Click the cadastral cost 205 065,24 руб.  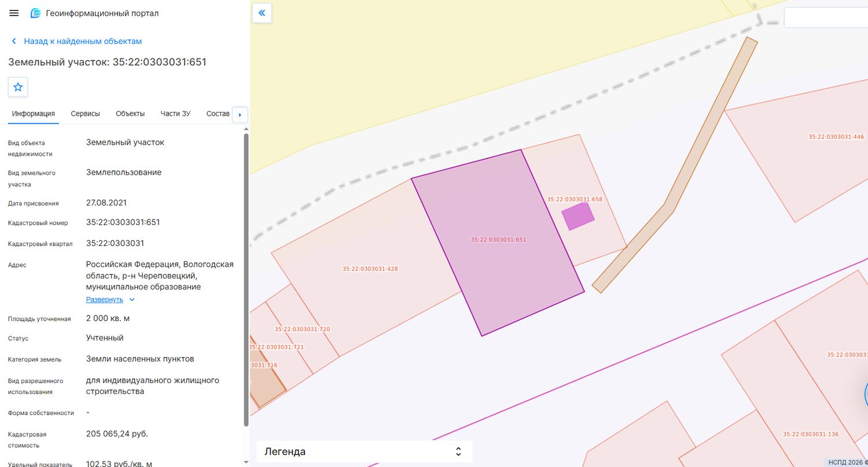pyautogui.click(x=117, y=433)
